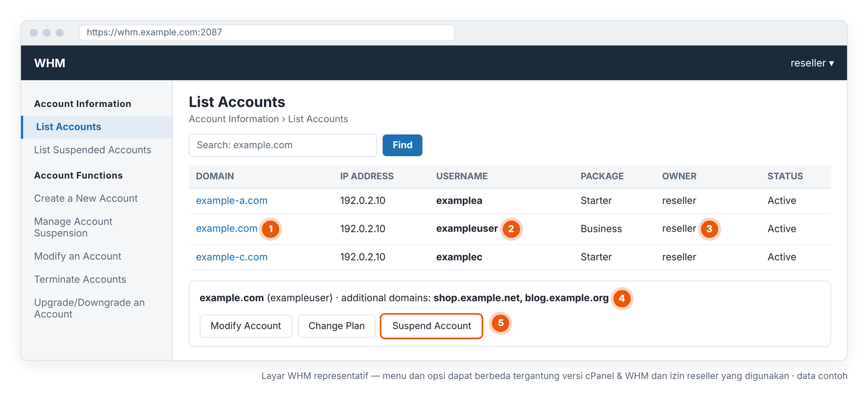Sort by the IP ADDRESS column header

[x=367, y=176]
